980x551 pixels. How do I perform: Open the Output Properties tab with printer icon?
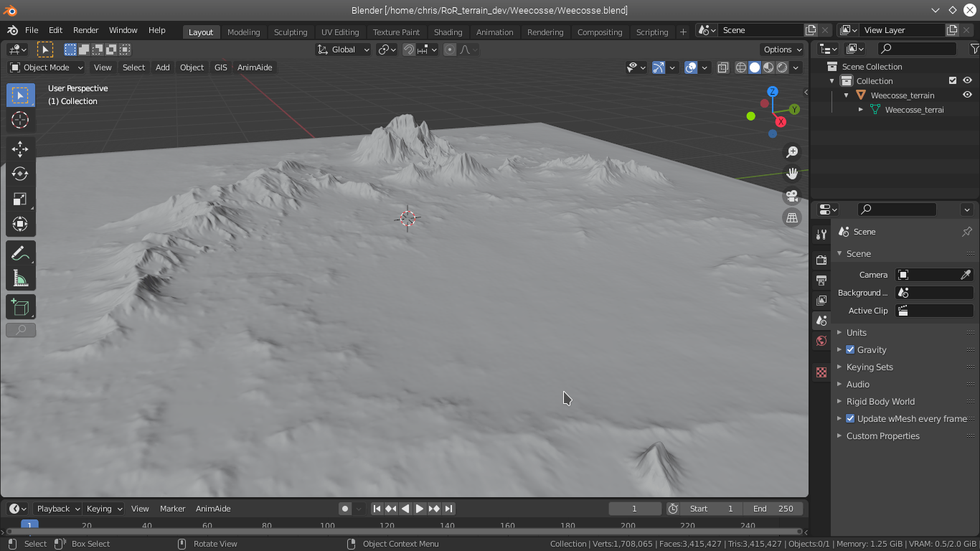[x=821, y=280]
